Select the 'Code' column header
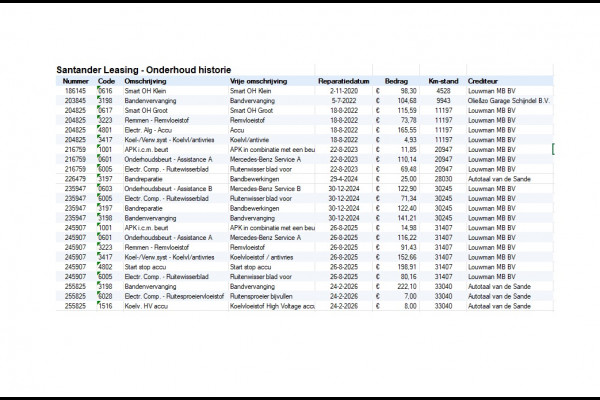This screenshot has height=400, width=600. coord(106,81)
